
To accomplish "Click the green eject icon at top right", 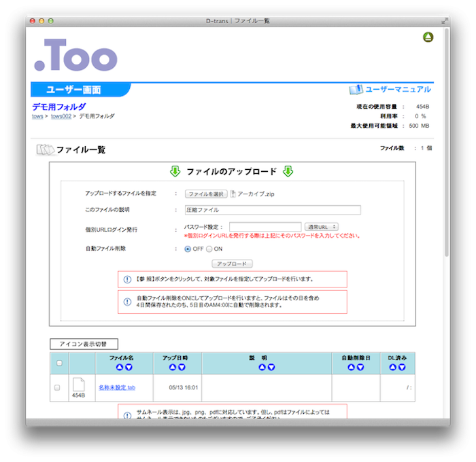I will (x=428, y=37).
